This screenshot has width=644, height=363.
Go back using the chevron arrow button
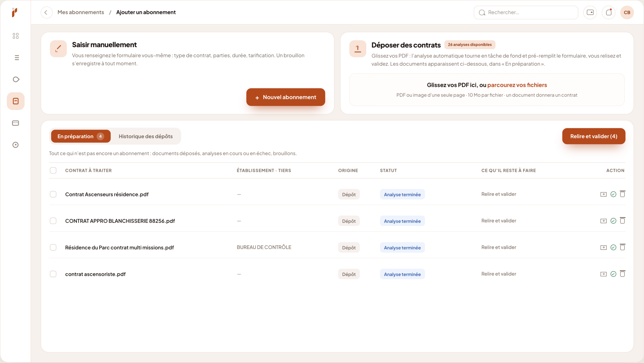click(46, 12)
